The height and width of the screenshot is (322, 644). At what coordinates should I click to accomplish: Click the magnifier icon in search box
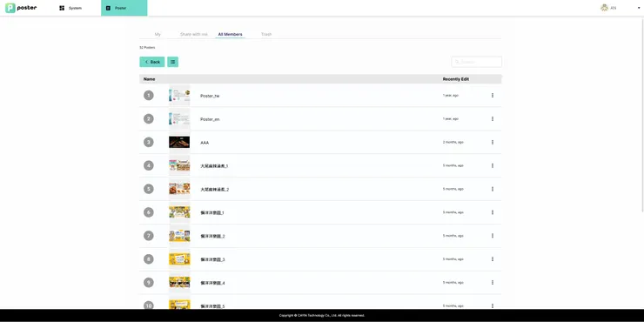[457, 62]
